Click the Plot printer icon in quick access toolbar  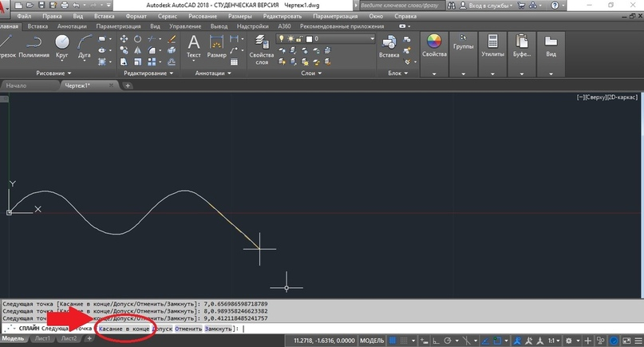(x=65, y=6)
